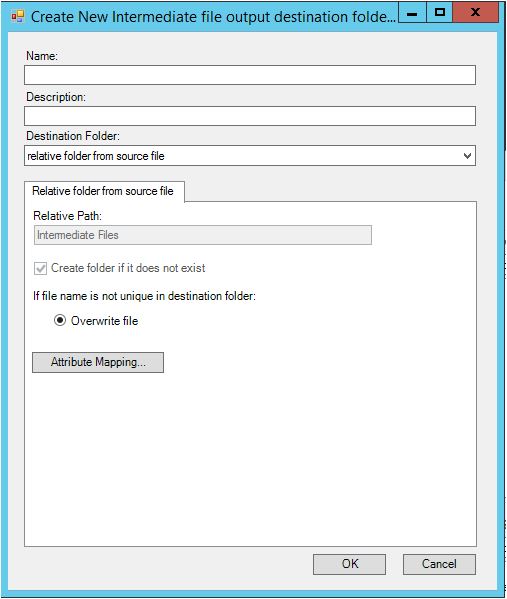The width and height of the screenshot is (507, 599).
Task: Focus the Description text field
Action: coord(250,116)
